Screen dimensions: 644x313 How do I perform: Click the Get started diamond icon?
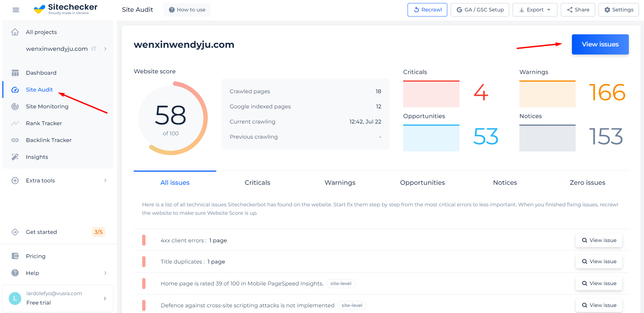(x=15, y=232)
